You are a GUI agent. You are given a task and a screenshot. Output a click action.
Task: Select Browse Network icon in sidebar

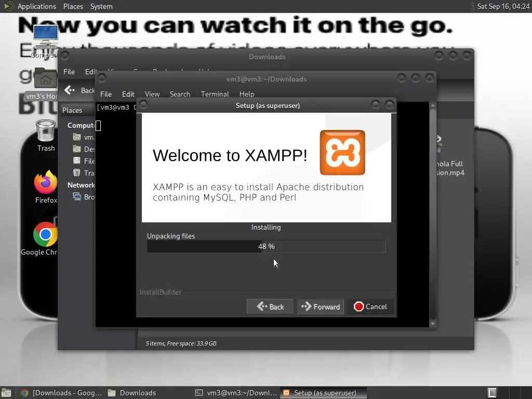click(x=77, y=197)
